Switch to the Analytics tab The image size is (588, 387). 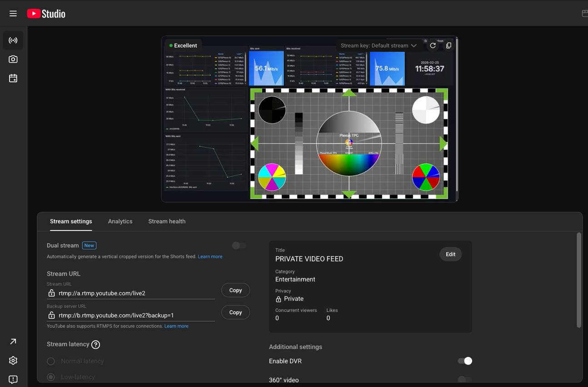point(120,221)
